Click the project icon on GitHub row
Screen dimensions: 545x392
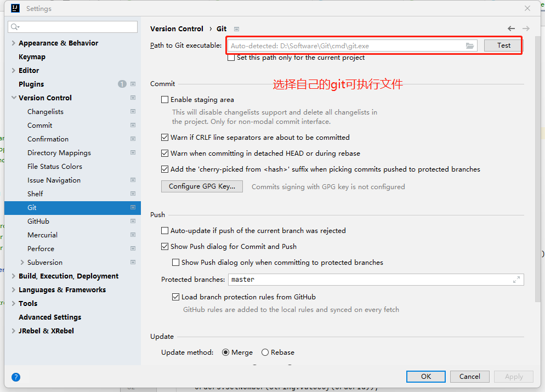133,221
